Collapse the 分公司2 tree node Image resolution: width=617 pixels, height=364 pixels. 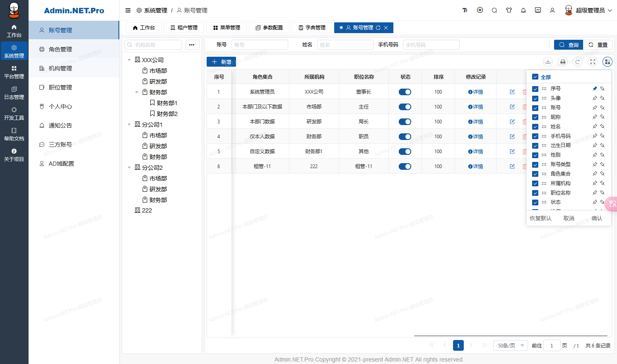coord(129,168)
